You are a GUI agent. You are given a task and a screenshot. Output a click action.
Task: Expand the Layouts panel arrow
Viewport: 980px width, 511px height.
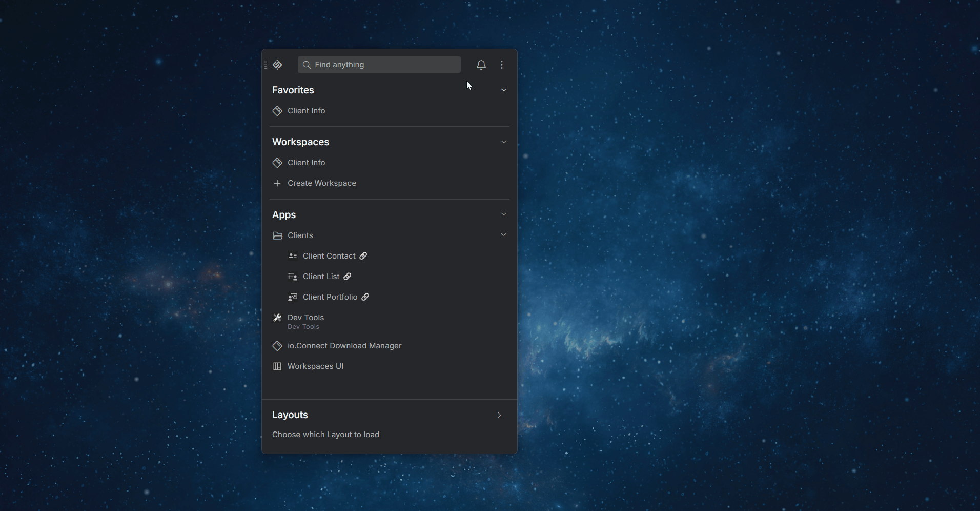(x=499, y=415)
